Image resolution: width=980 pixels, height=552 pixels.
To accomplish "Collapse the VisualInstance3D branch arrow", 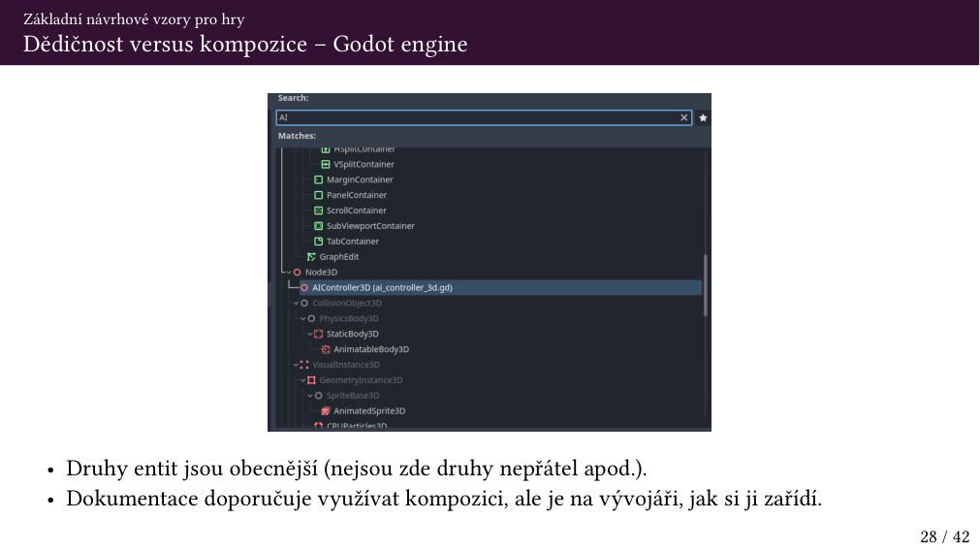I will pyautogui.click(x=296, y=365).
